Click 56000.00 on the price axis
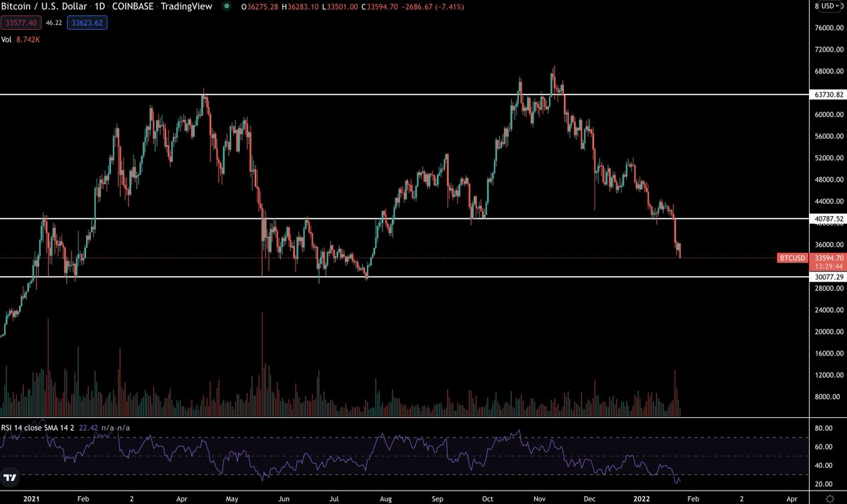The image size is (847, 504). (828, 136)
